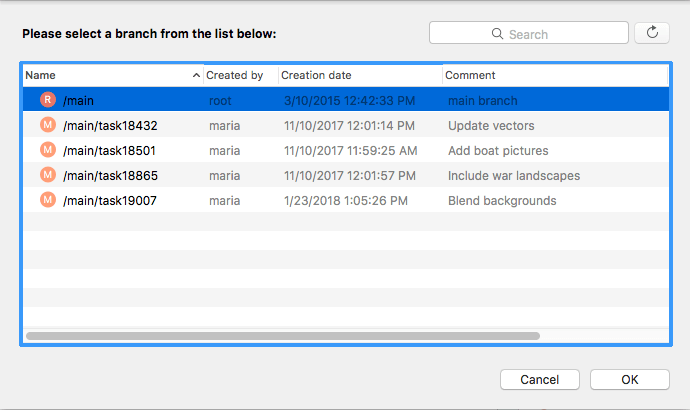Screen dimensions: 690x410
Task: Click 'Blend backgrounds' comment cell
Action: tap(502, 201)
